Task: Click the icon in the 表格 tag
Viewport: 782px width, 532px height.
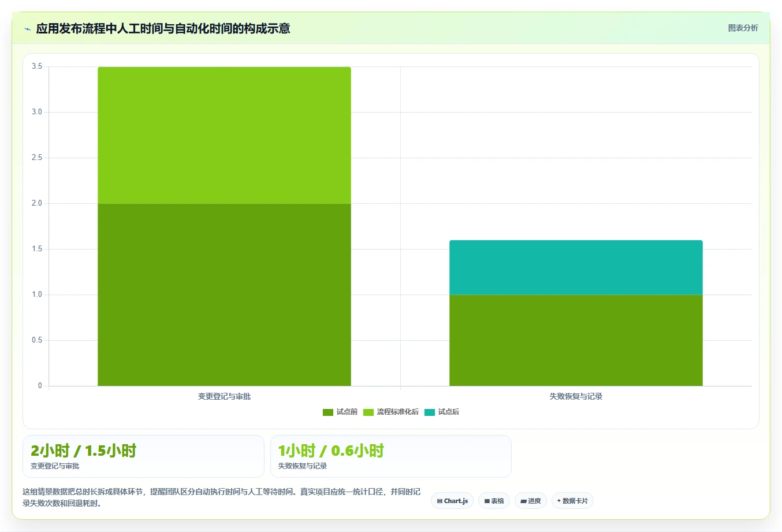Action: pos(487,501)
